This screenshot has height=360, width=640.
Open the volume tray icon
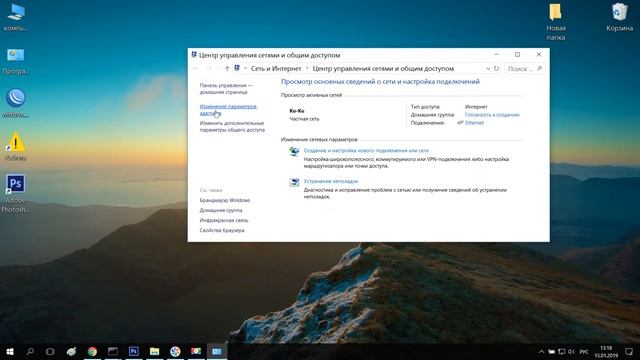coord(571,352)
